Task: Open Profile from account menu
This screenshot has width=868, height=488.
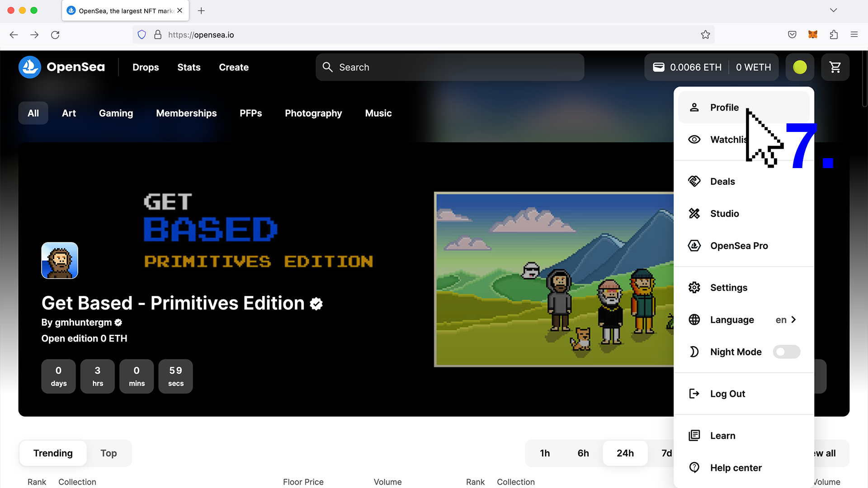Action: point(744,108)
